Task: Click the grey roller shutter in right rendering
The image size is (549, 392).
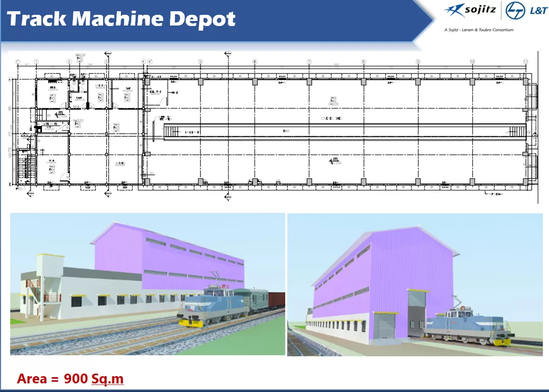Action: [384, 327]
